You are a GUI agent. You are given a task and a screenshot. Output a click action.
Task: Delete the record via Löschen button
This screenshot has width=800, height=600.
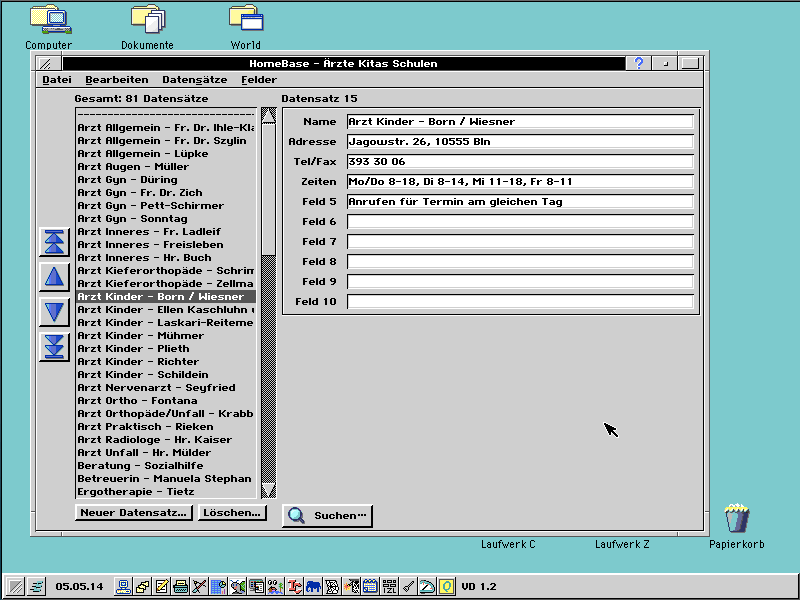[232, 512]
